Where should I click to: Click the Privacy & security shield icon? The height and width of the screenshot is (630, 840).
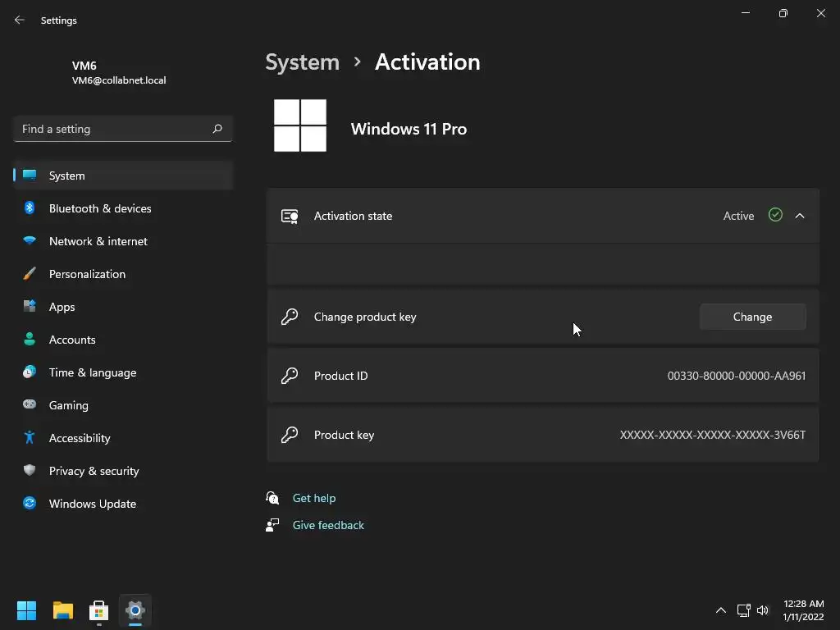(x=30, y=471)
